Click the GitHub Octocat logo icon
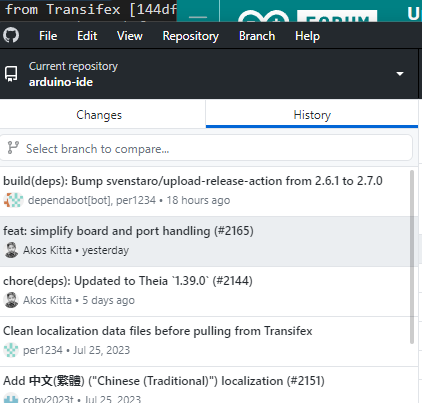 [x=11, y=35]
